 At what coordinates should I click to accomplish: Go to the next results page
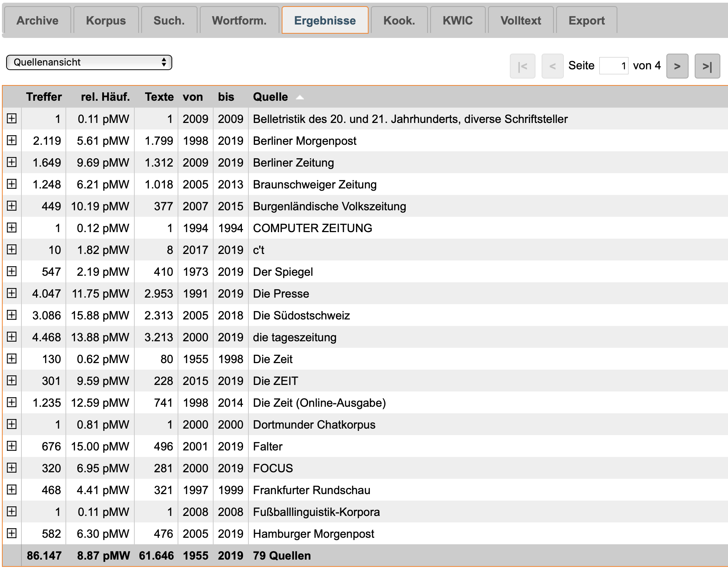[677, 66]
